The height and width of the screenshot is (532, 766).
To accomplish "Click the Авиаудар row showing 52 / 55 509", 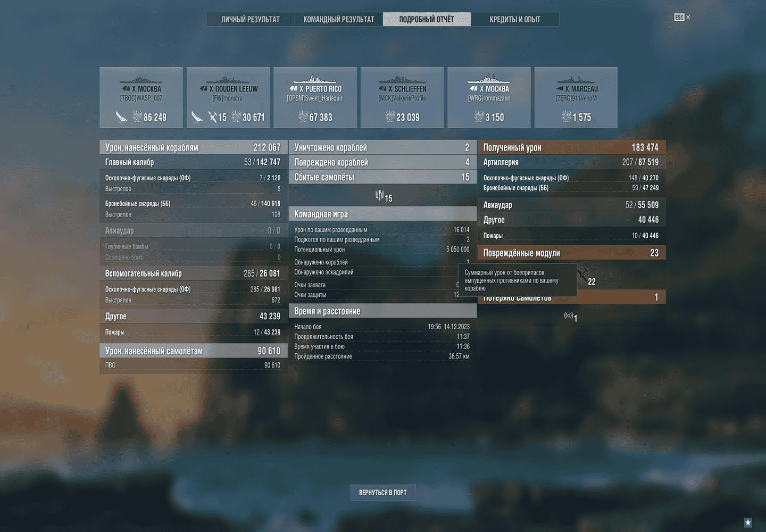I will pyautogui.click(x=572, y=205).
